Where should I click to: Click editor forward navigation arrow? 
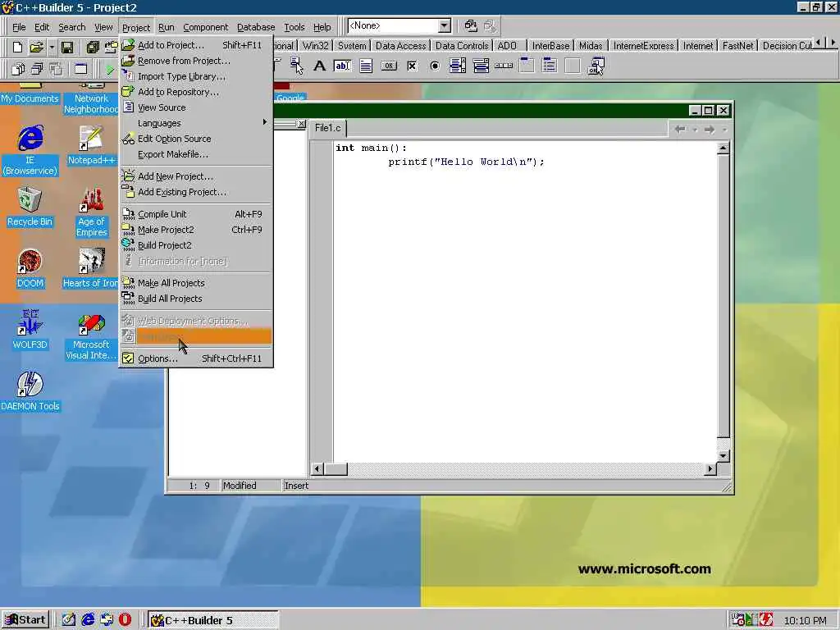click(710, 129)
